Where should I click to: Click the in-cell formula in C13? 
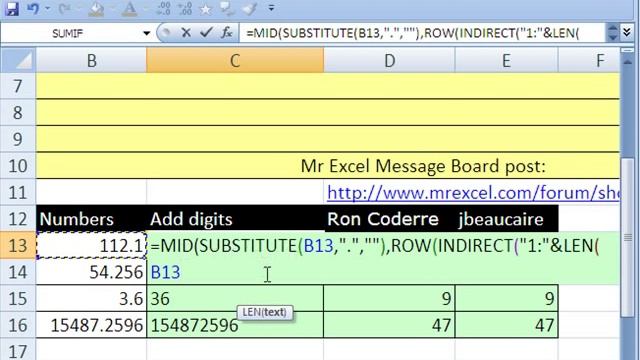pyautogui.click(x=375, y=246)
